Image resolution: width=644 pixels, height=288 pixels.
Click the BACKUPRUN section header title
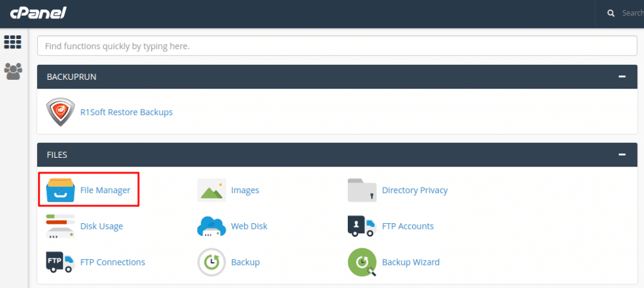pyautogui.click(x=72, y=77)
